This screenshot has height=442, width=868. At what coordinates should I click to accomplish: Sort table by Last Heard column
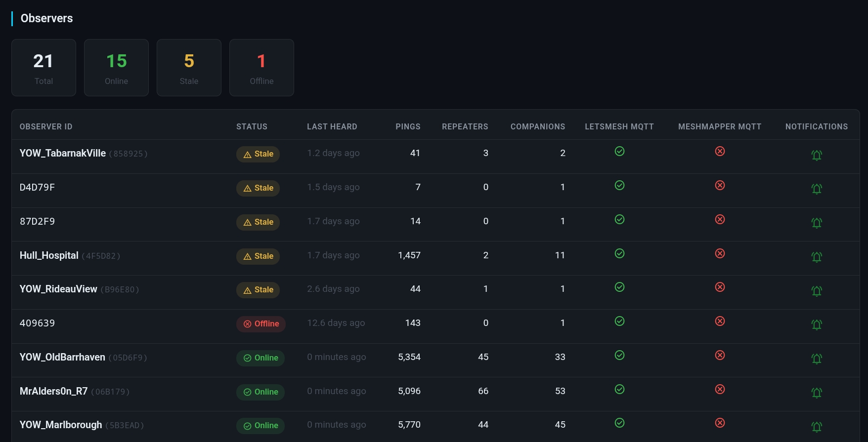[x=332, y=126]
